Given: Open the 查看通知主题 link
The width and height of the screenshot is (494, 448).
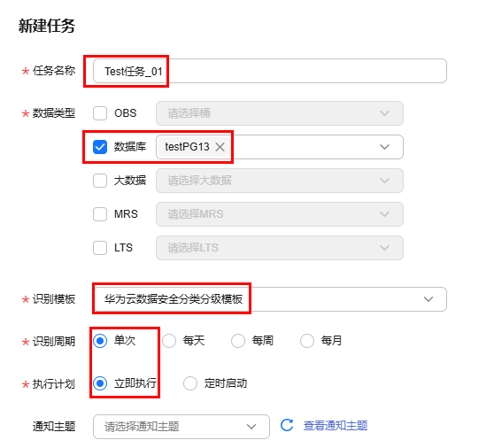Looking at the screenshot, I should point(336,426).
